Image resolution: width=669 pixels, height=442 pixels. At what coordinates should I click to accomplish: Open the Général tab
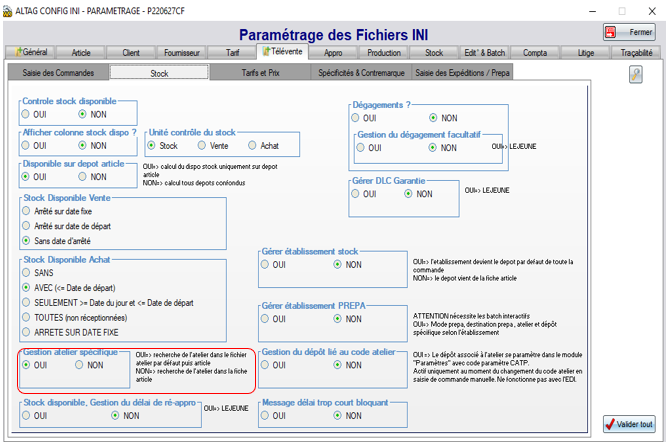tap(30, 52)
